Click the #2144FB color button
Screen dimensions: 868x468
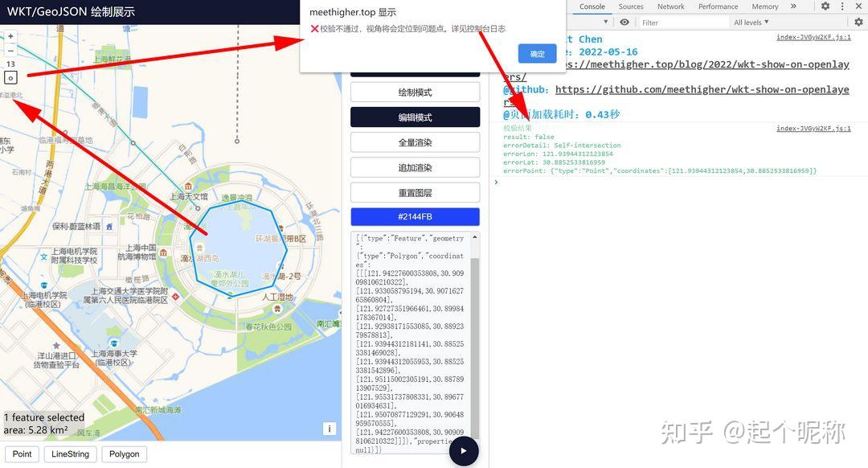tap(415, 216)
